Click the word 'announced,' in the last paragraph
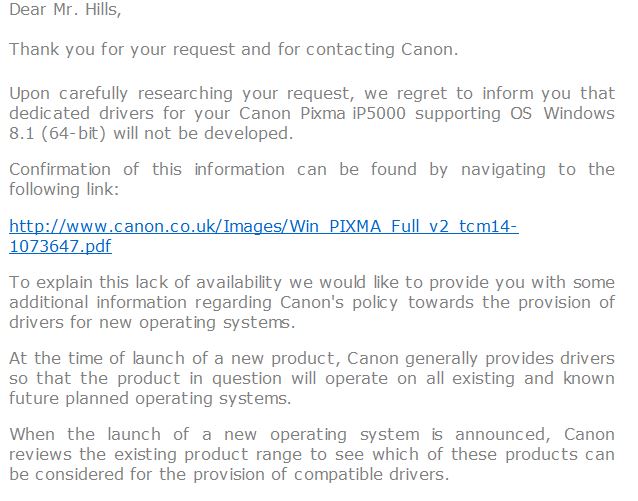Image resolution: width=638 pixels, height=501 pixels. pos(503,435)
